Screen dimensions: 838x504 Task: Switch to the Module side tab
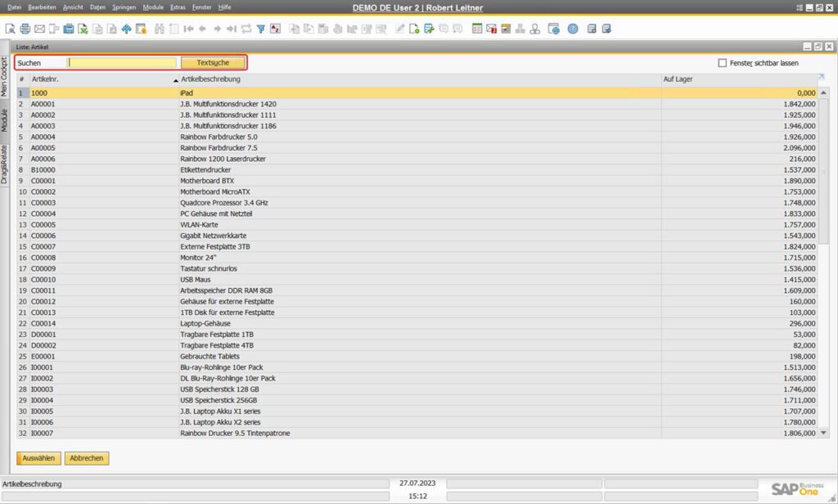pos(4,120)
